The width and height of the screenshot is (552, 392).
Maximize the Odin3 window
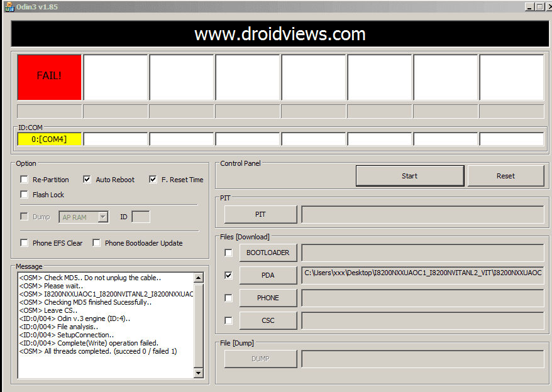pyautogui.click(x=539, y=7)
